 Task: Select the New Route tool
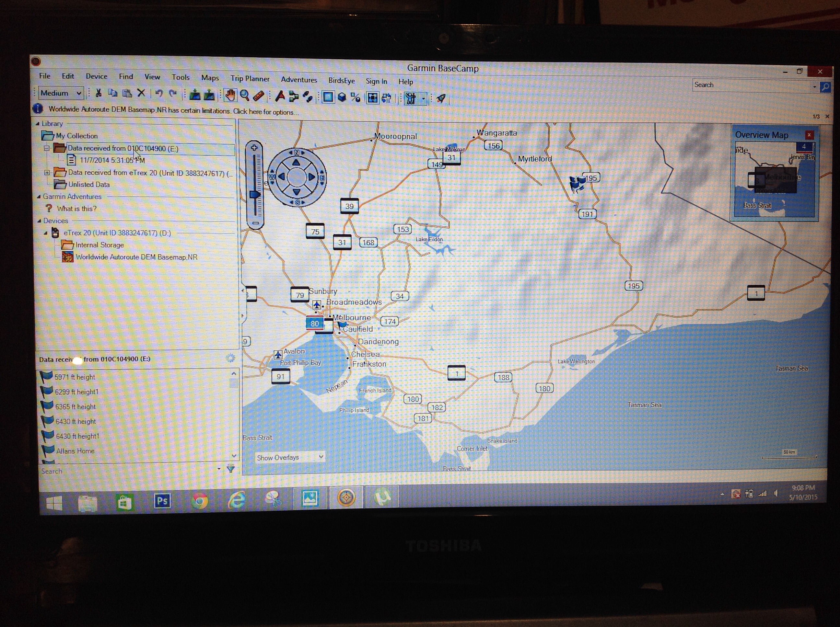click(x=294, y=97)
